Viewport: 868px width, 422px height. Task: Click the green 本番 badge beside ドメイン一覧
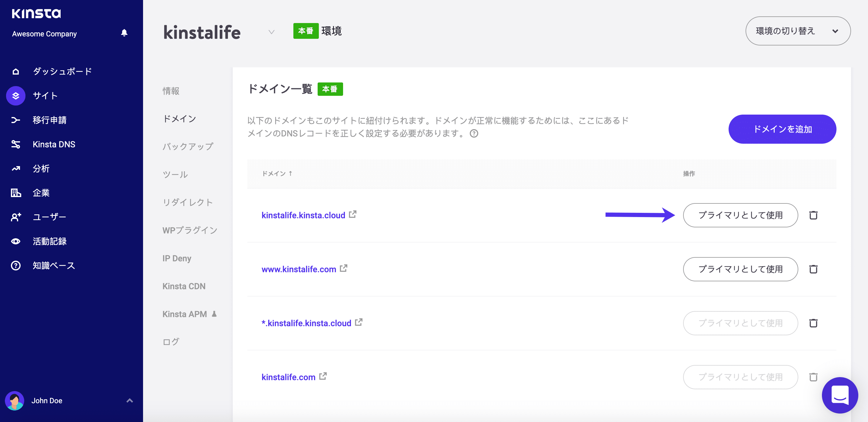click(330, 89)
